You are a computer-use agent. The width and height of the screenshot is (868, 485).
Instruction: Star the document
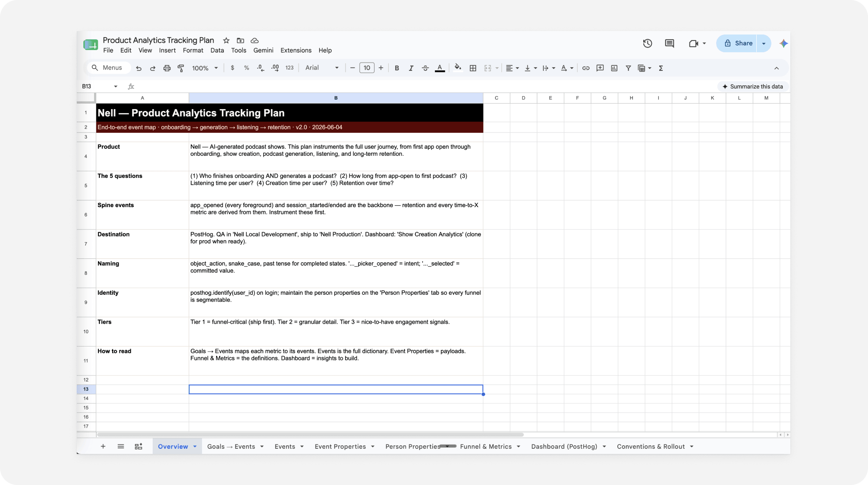pos(226,41)
